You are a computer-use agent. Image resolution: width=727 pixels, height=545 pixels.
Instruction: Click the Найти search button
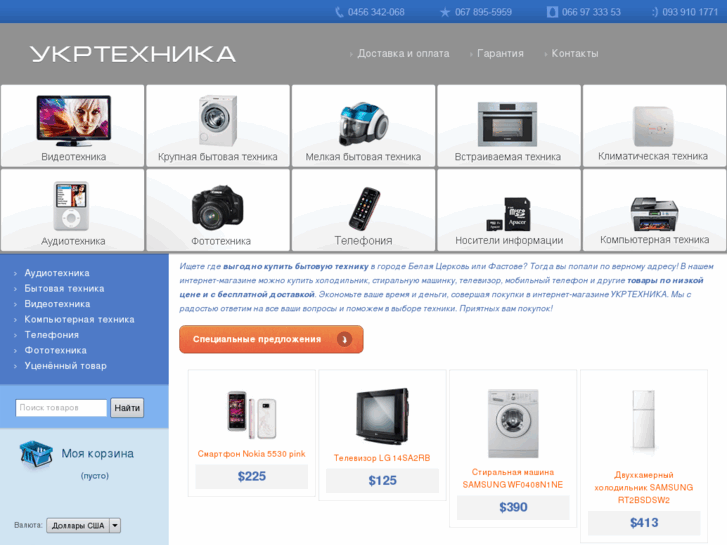click(127, 408)
